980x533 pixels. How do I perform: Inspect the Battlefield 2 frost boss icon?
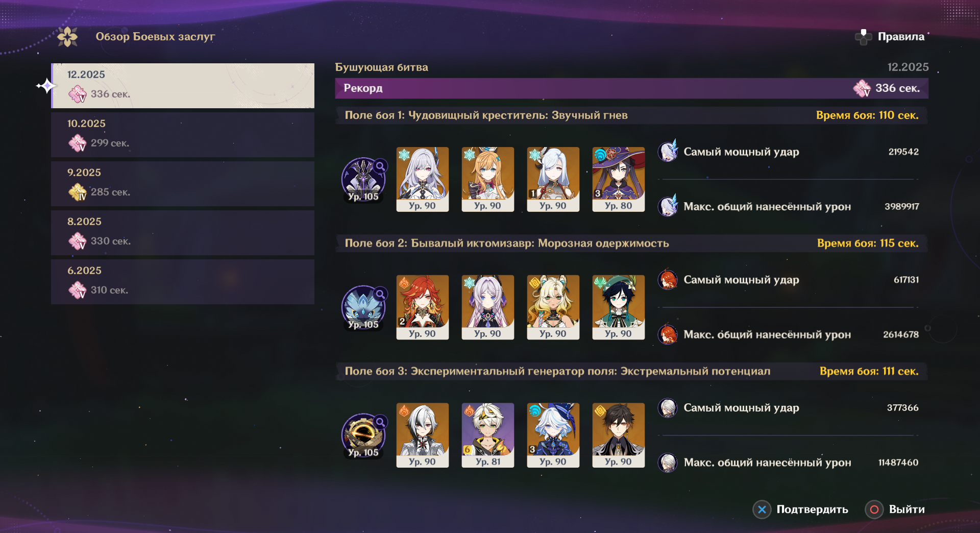click(363, 308)
